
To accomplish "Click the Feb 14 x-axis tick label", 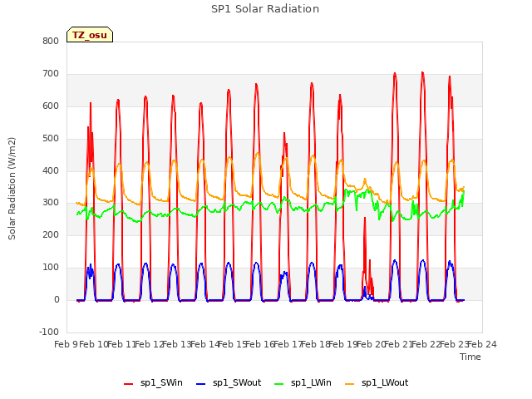I will [205, 344].
